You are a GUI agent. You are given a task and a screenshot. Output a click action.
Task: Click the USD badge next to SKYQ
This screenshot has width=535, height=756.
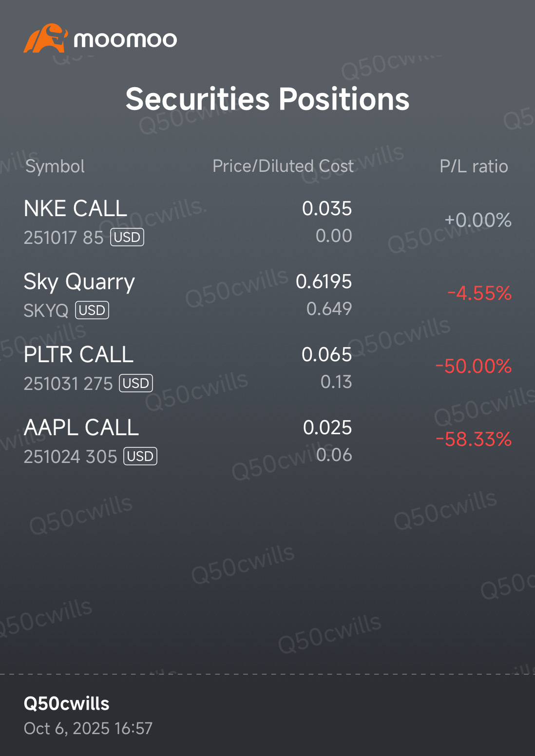[92, 311]
